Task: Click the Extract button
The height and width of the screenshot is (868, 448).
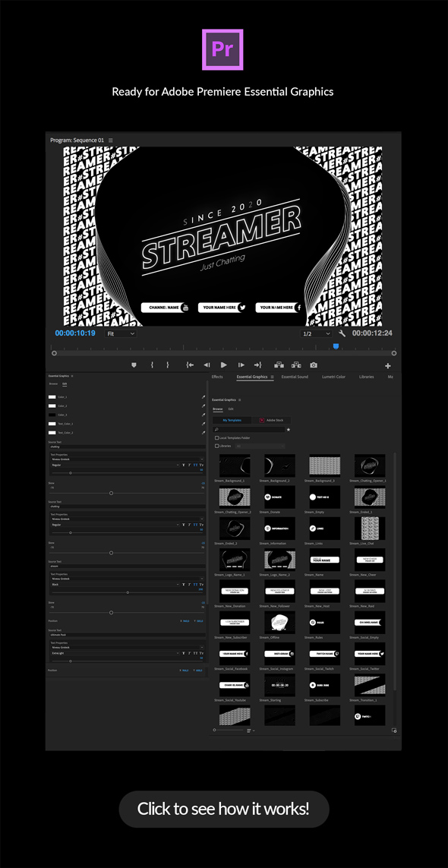Action: click(296, 365)
